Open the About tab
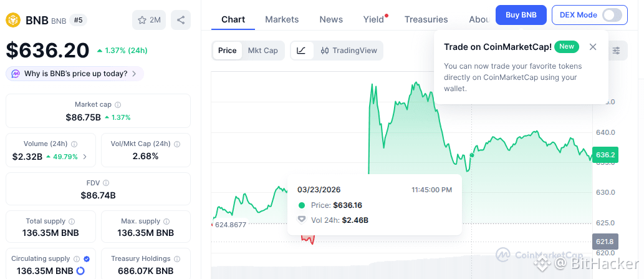Screen dimensions: 644x279 (479, 19)
